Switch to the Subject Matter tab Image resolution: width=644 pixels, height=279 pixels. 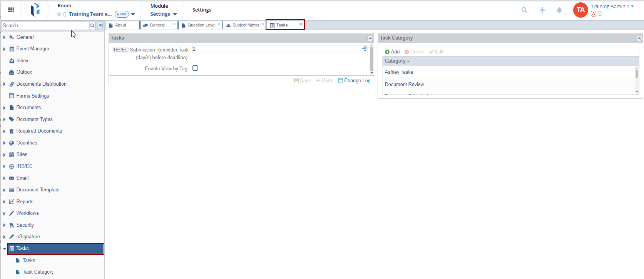click(245, 25)
